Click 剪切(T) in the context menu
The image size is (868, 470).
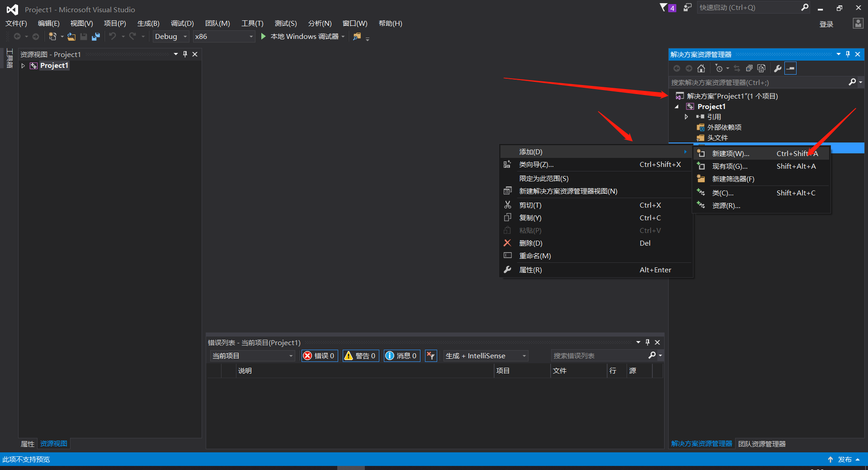coord(596,205)
